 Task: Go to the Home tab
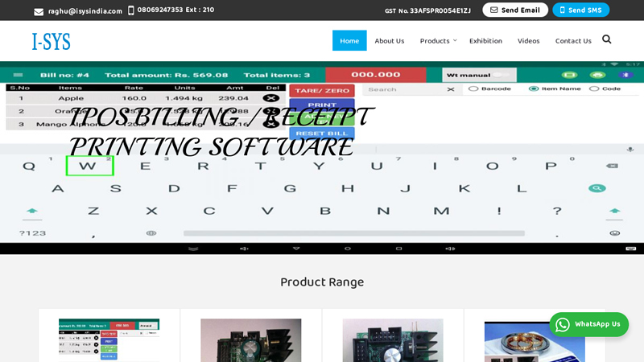tap(349, 41)
